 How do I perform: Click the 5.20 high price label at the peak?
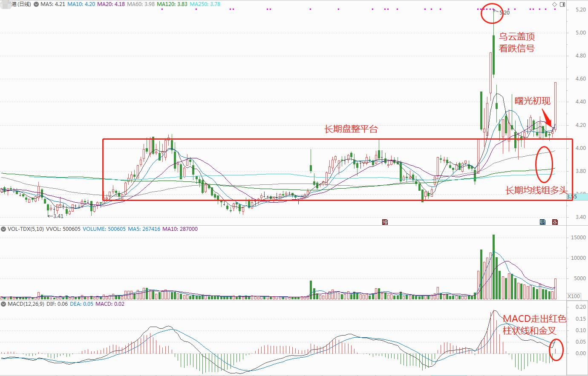coord(504,13)
